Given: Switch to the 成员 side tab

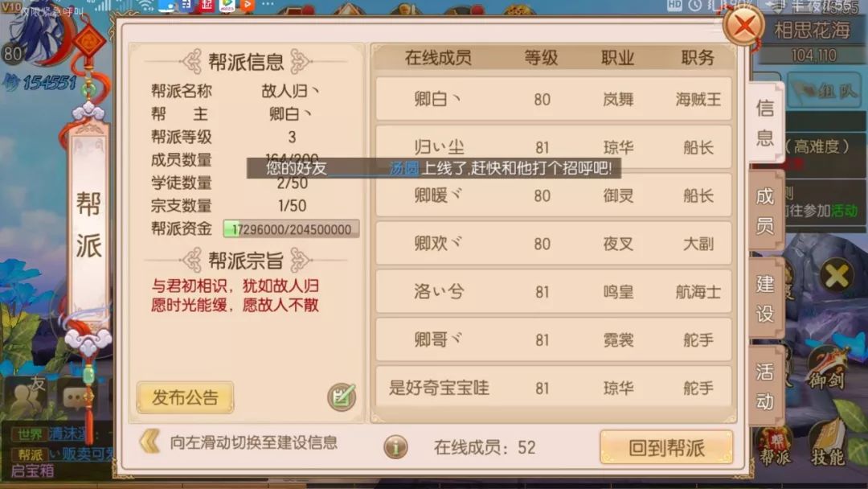Looking at the screenshot, I should point(766,211).
